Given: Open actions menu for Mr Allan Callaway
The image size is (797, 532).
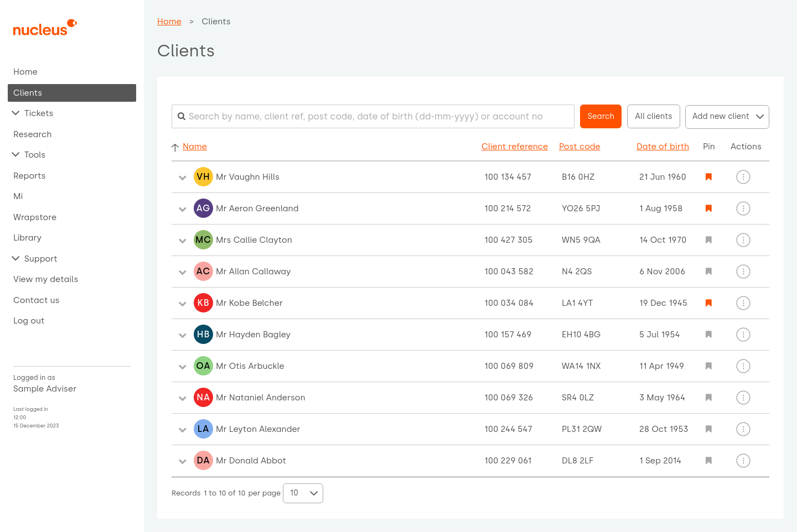Looking at the screenshot, I should coord(743,272).
